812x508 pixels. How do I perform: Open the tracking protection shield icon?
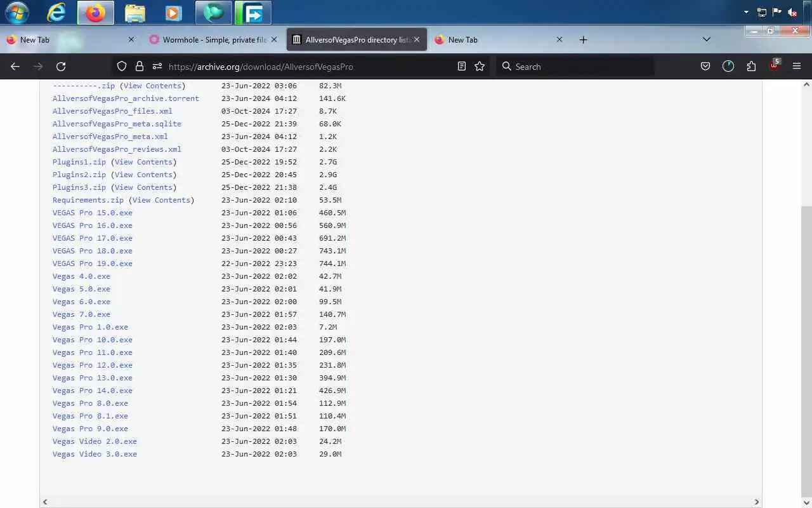[x=122, y=66]
